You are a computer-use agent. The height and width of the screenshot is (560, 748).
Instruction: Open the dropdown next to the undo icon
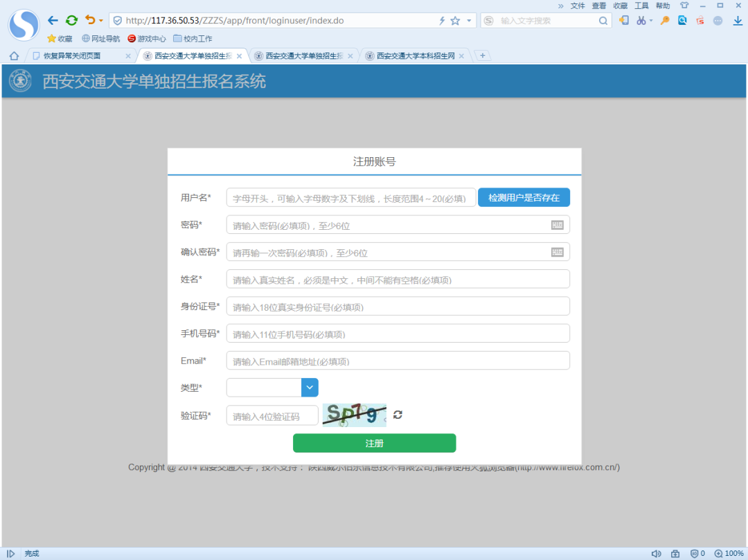coord(100,21)
